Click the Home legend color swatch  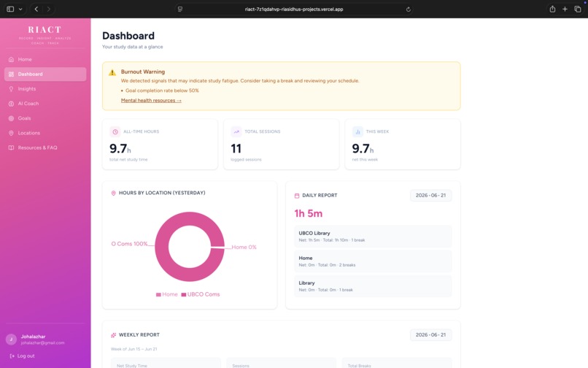158,294
